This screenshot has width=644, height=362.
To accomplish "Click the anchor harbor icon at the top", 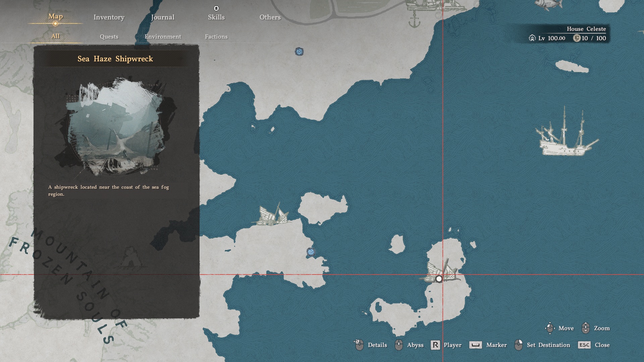I will (x=415, y=20).
